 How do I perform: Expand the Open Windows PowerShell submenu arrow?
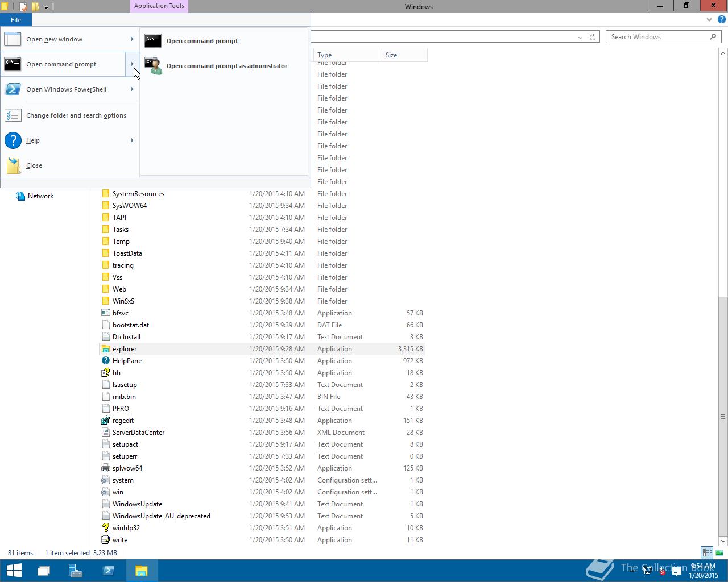click(x=132, y=89)
